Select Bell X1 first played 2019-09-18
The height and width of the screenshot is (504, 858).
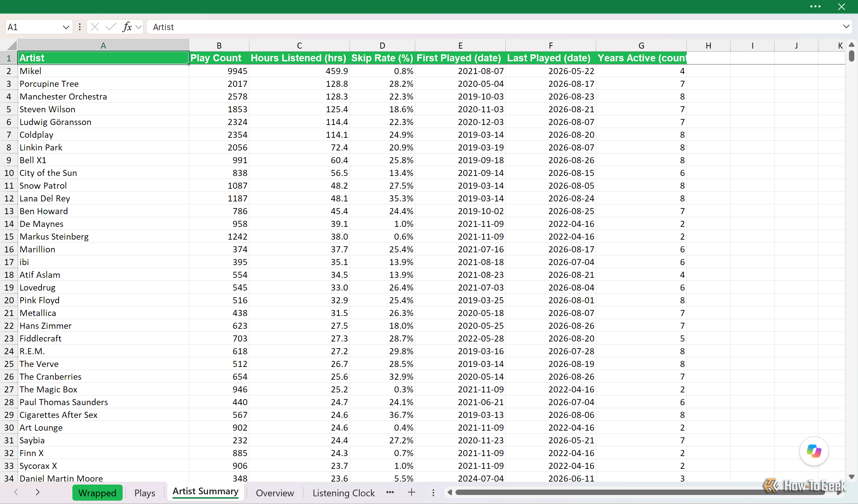[x=460, y=160]
